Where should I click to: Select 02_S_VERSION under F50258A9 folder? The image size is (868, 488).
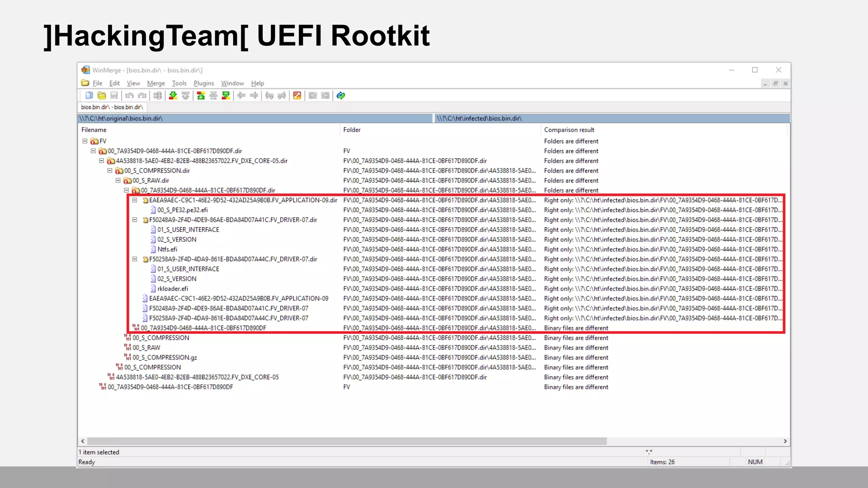(177, 279)
